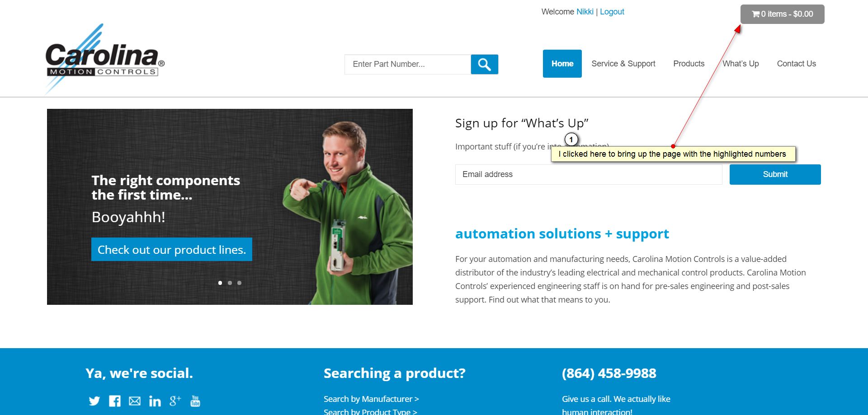Viewport: 868px width, 415px height.
Task: Open the Google Plus icon
Action: [x=175, y=401]
